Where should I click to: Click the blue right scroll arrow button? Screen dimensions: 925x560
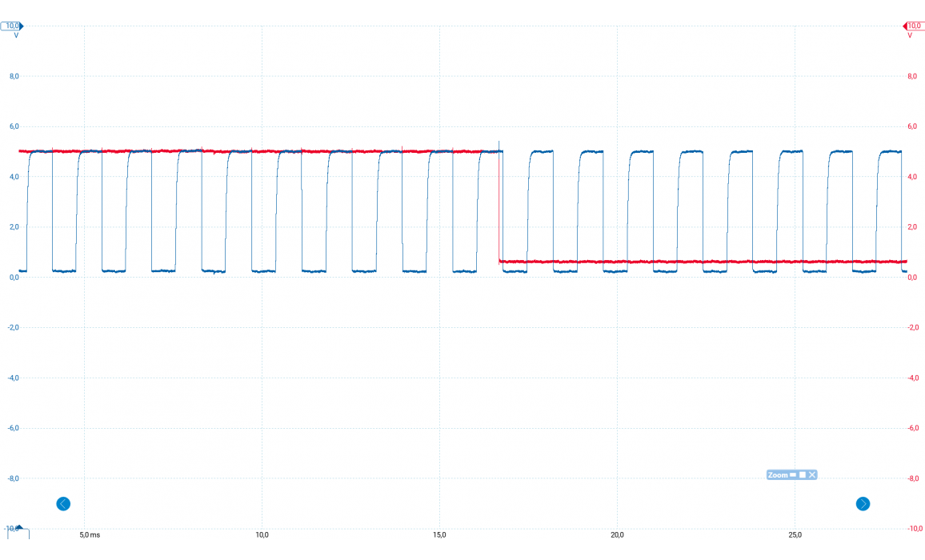(x=863, y=504)
